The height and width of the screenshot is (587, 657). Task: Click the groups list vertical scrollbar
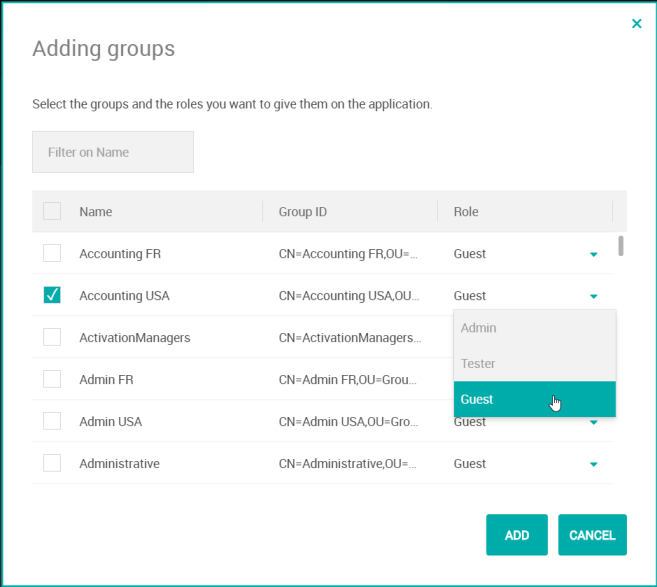pos(621,246)
